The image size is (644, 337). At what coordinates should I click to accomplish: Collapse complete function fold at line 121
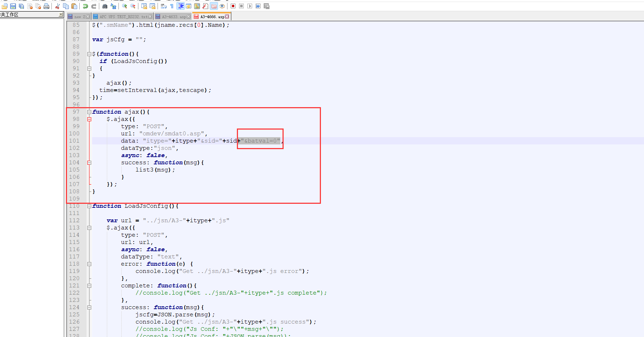[89, 286]
